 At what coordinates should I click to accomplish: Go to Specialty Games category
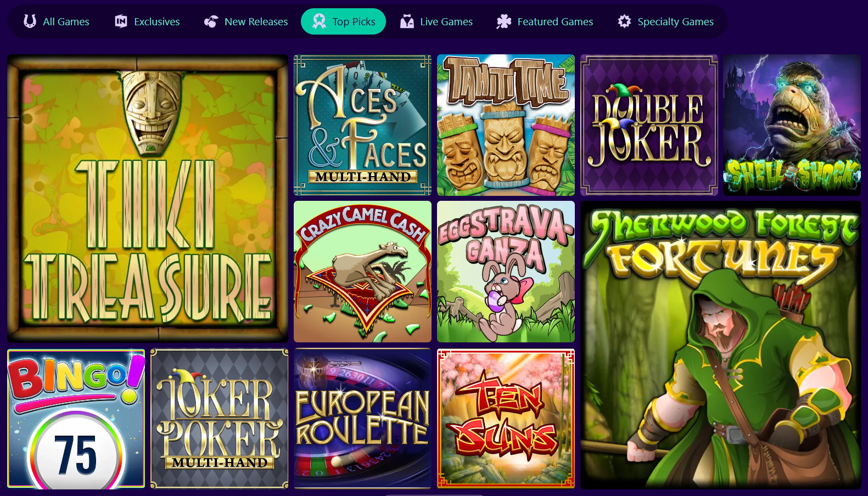coord(666,21)
